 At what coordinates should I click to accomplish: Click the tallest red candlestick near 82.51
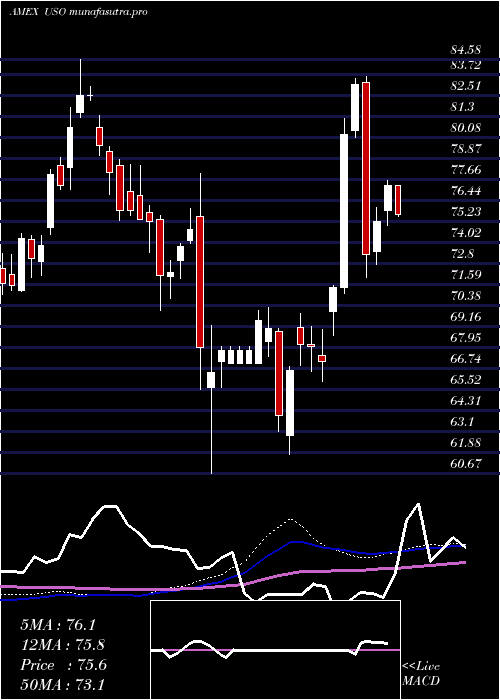[366, 169]
